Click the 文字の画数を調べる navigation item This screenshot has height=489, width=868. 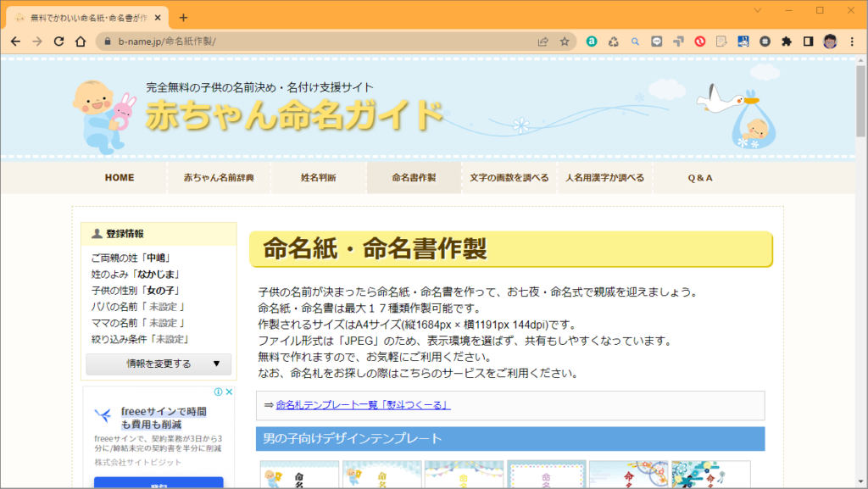(x=509, y=177)
